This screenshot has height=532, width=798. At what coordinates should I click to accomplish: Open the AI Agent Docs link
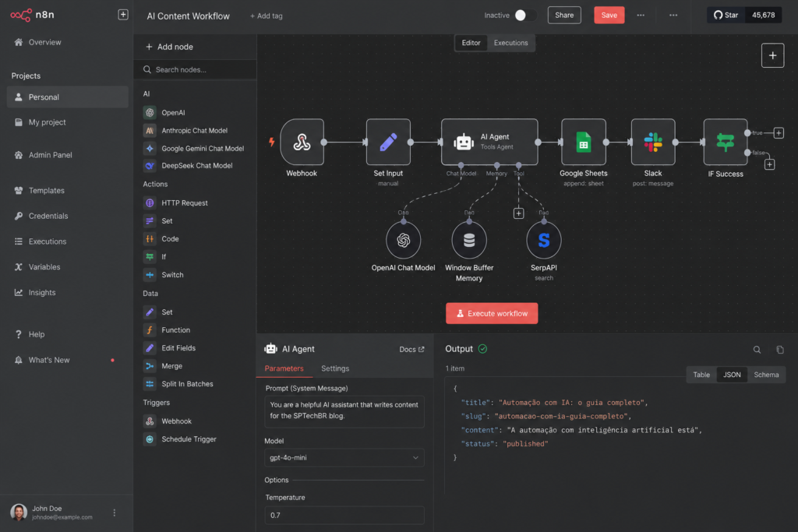click(x=411, y=350)
